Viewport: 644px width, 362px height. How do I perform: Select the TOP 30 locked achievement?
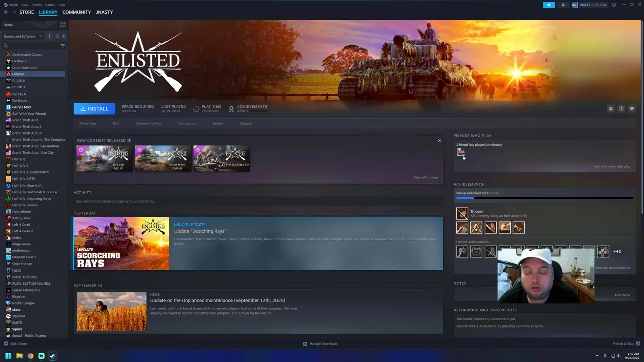(476, 251)
